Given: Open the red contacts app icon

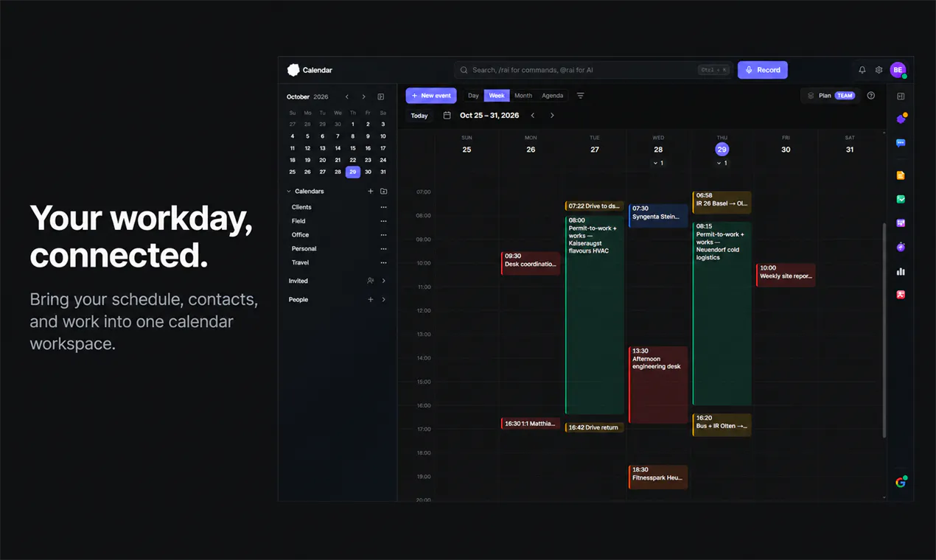Looking at the screenshot, I should [901, 295].
